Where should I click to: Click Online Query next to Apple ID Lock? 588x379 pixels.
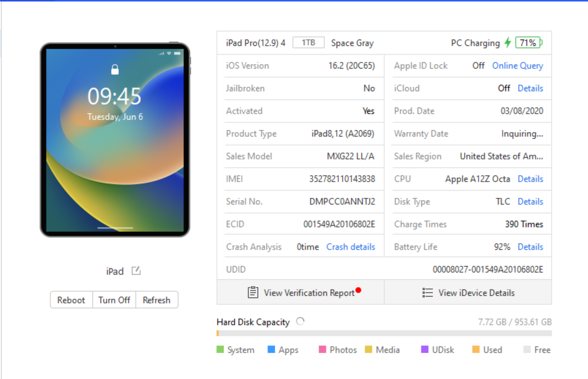click(517, 66)
